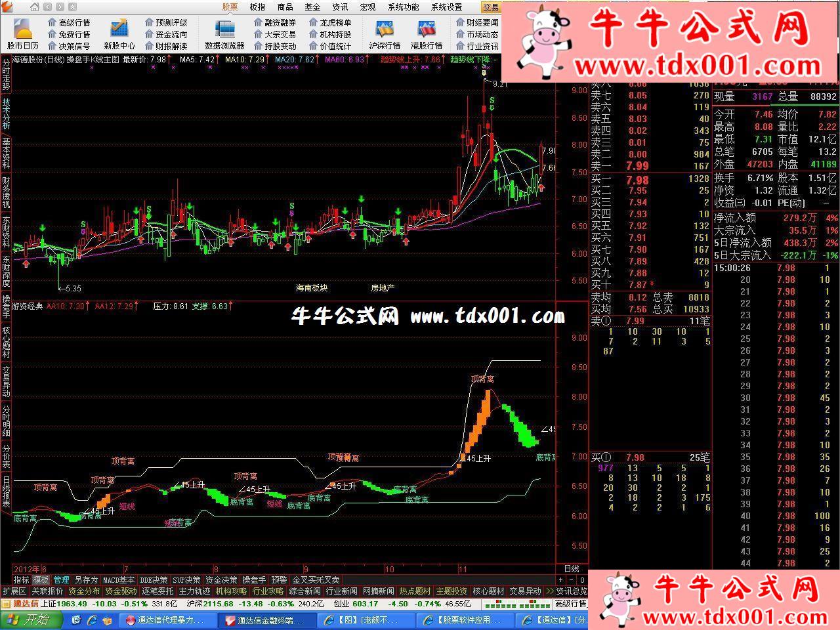Click the Windows 开始 start button
The width and height of the screenshot is (840, 630).
coord(31,619)
